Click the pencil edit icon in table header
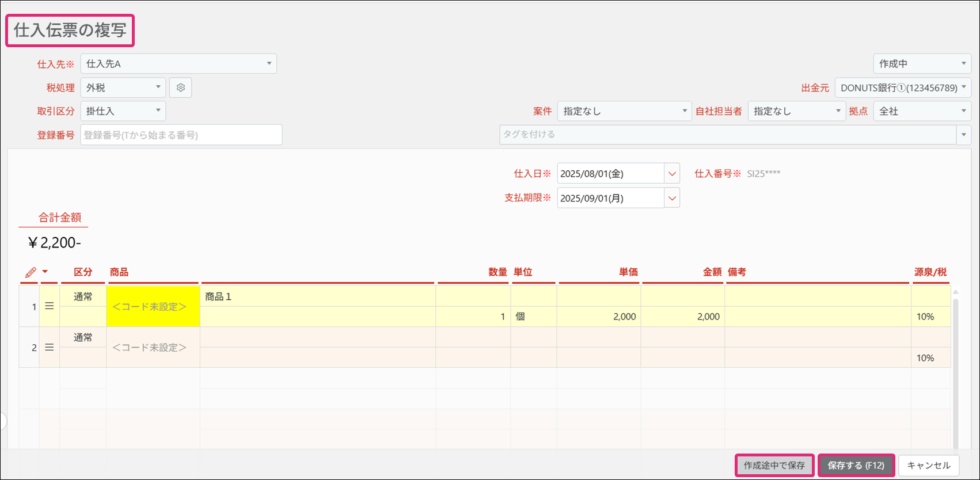This screenshot has width=980, height=480. coord(31,272)
